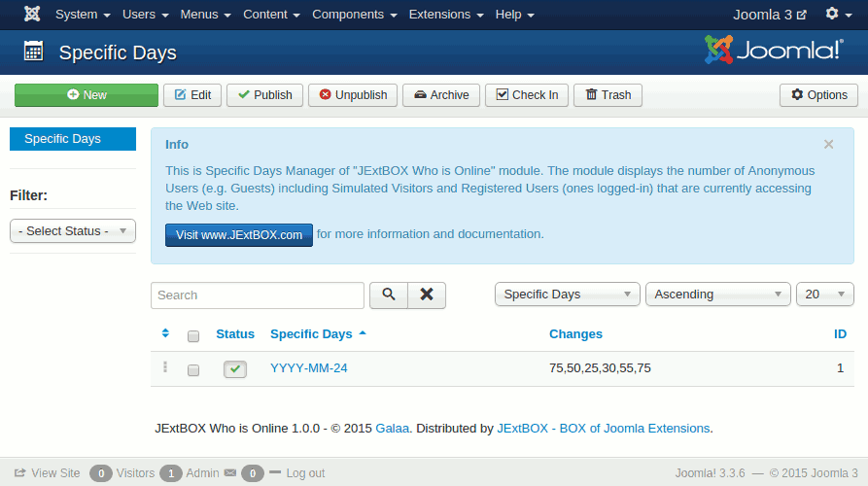Sort by Changes column header
Screen dimensions: 868x486
[x=575, y=334]
